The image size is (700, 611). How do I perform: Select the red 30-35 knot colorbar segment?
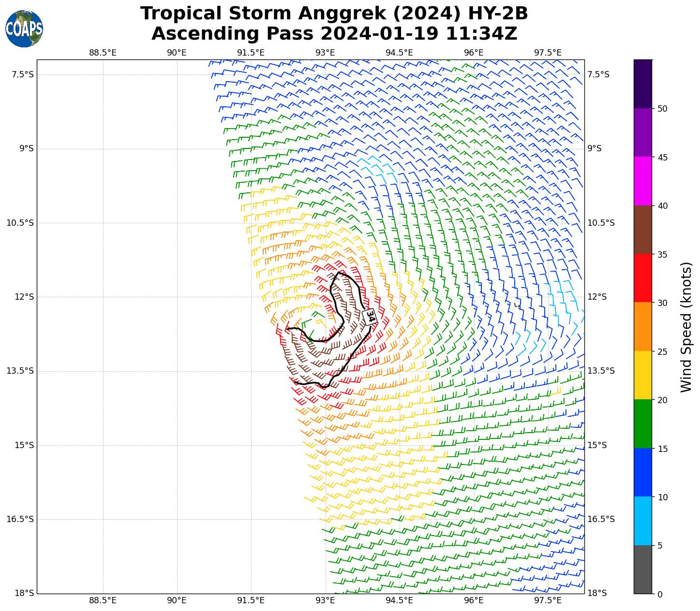[643, 278]
